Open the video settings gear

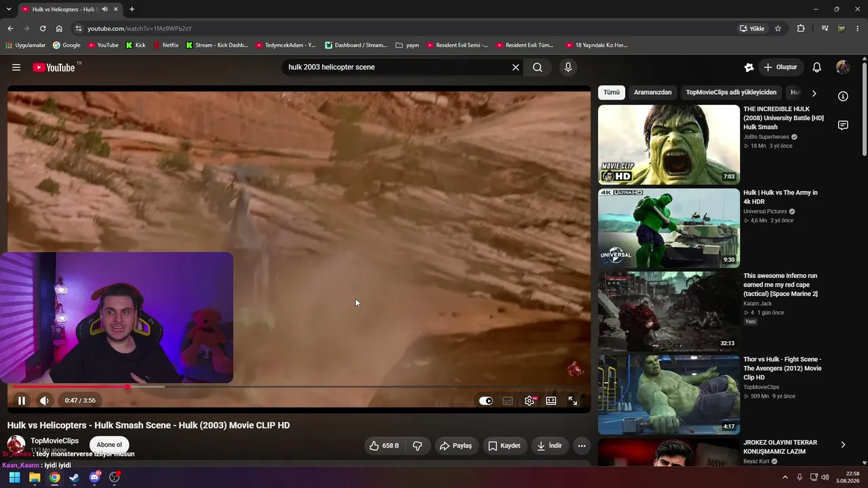click(530, 401)
